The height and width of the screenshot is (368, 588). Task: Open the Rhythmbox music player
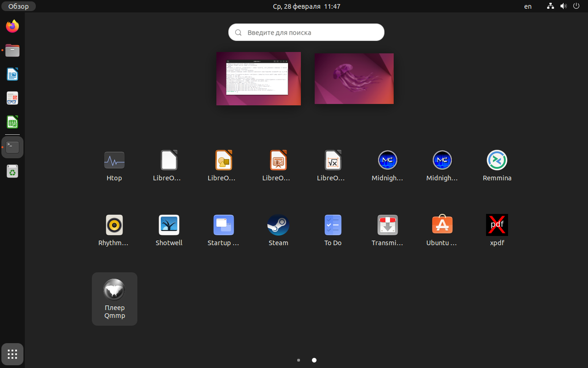tap(114, 231)
